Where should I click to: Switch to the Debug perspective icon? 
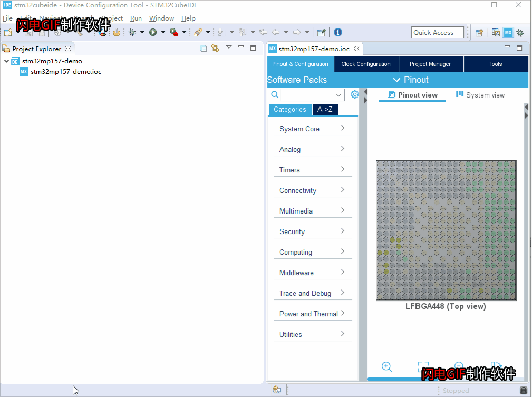pos(520,33)
